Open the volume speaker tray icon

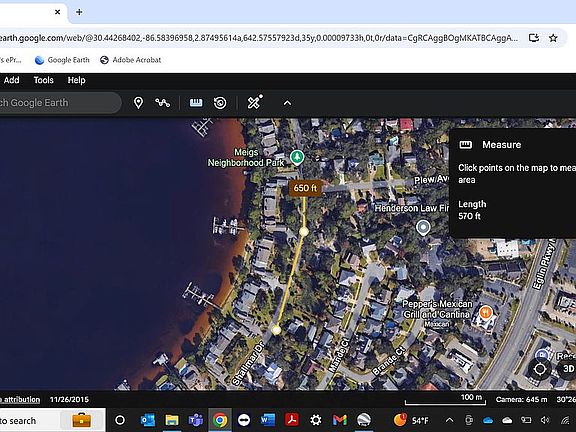click(545, 420)
